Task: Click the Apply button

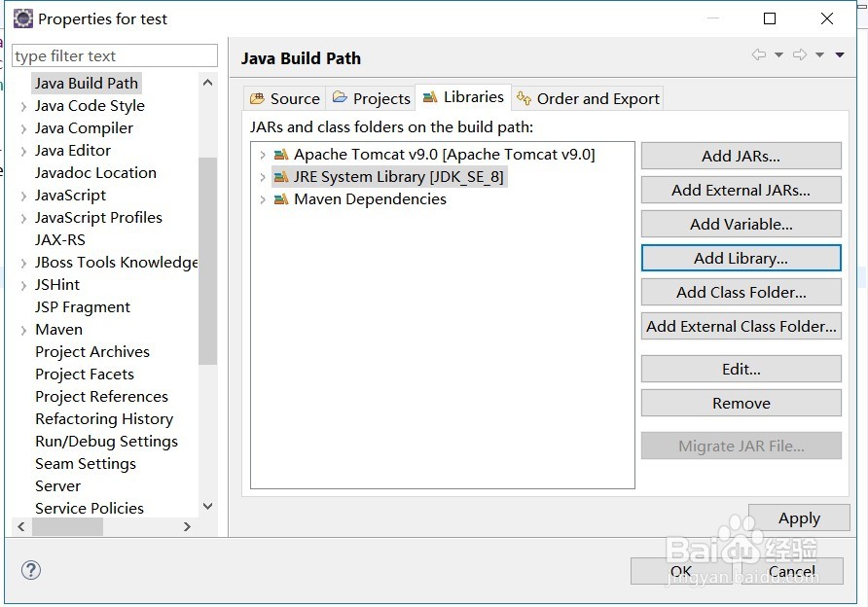Action: click(x=799, y=518)
